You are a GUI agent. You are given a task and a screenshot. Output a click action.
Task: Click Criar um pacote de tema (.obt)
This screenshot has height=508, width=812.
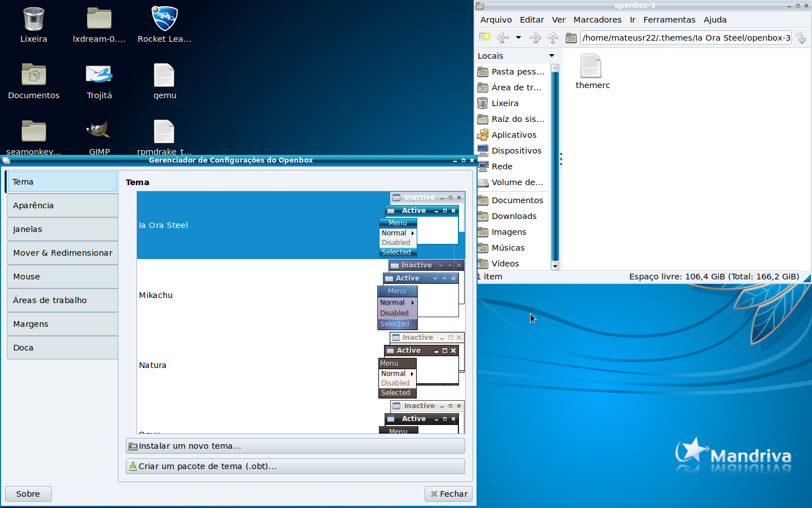(295, 466)
